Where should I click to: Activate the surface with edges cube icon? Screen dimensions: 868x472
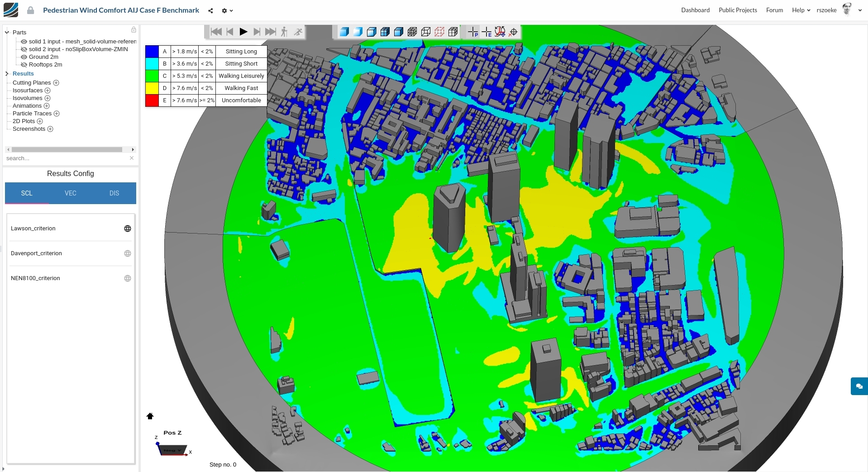385,32
